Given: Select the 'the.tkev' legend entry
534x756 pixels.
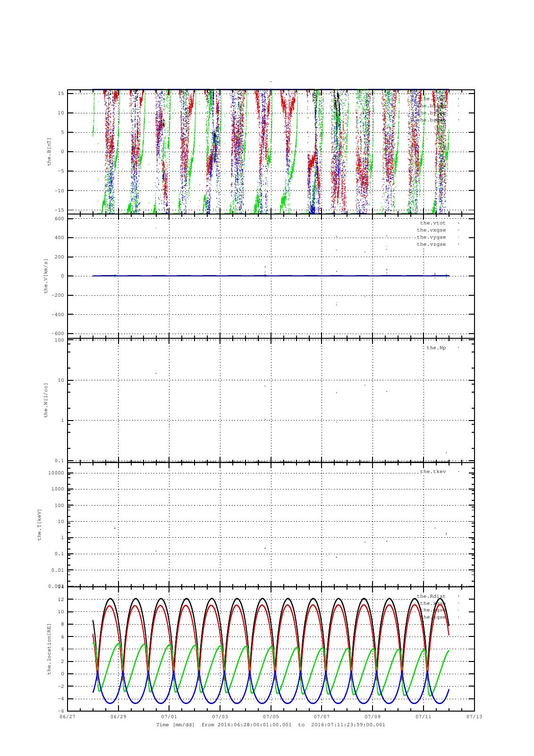Looking at the screenshot, I should 432,472.
